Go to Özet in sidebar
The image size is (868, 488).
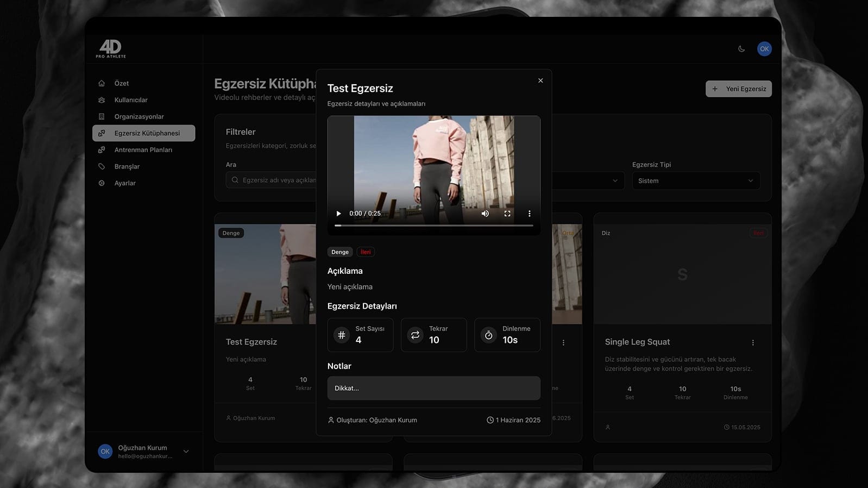pos(122,84)
